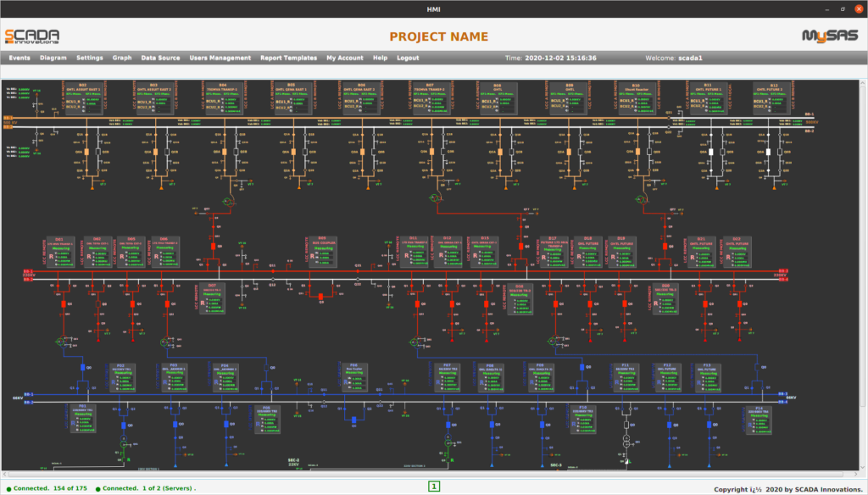Select the D01 measuring panel
Screen dimensions: 868x495
pos(60,252)
